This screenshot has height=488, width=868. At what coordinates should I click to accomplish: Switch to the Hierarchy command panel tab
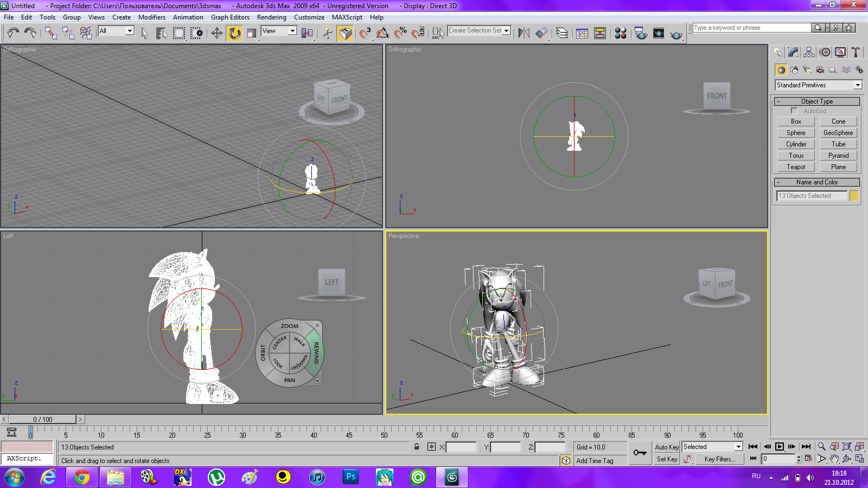click(809, 52)
